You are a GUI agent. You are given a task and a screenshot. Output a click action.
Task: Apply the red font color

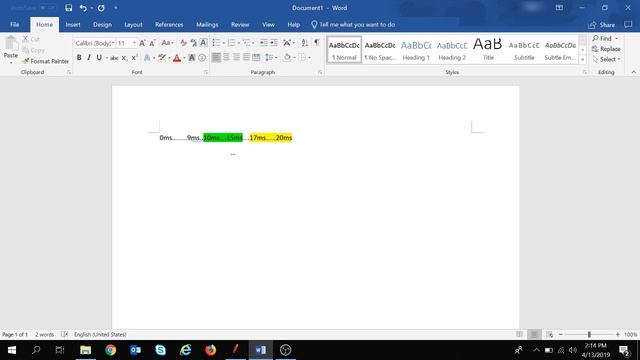tap(177, 58)
